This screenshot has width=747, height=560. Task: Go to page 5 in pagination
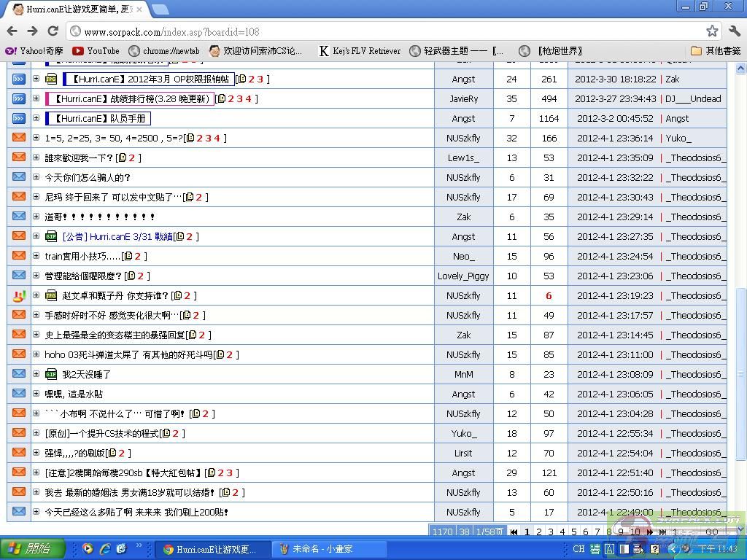(x=573, y=532)
